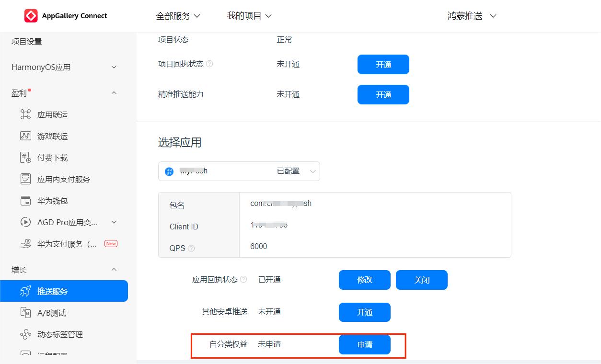Click the 自分类权益 label
Screen dimensions: 601x364
tap(229, 344)
